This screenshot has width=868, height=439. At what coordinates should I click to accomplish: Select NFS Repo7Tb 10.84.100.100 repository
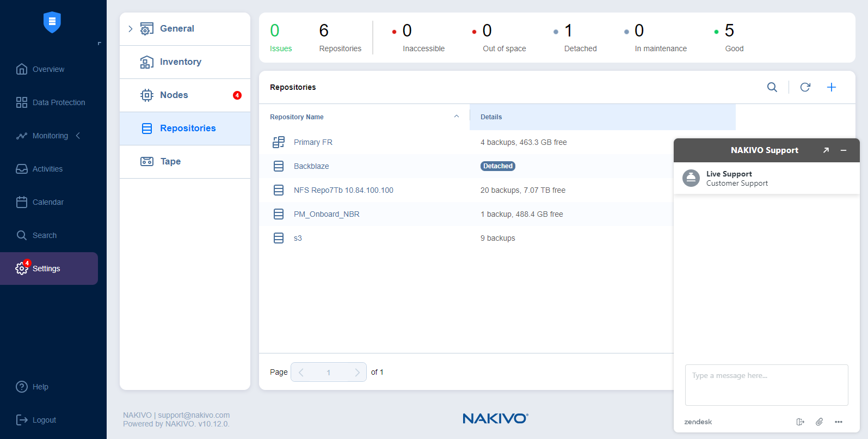343,190
